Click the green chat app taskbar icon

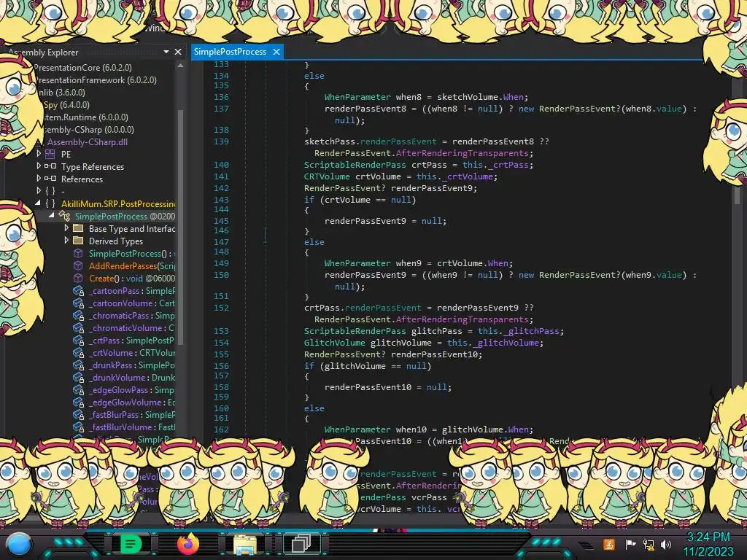click(130, 543)
